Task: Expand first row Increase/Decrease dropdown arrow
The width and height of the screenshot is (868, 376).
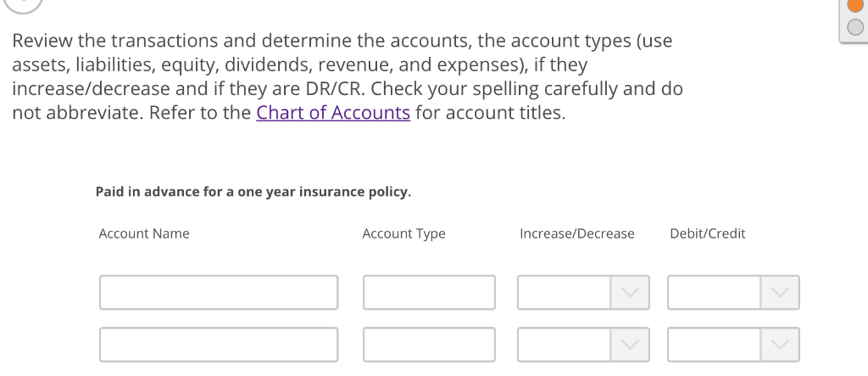Action: pyautogui.click(x=630, y=292)
